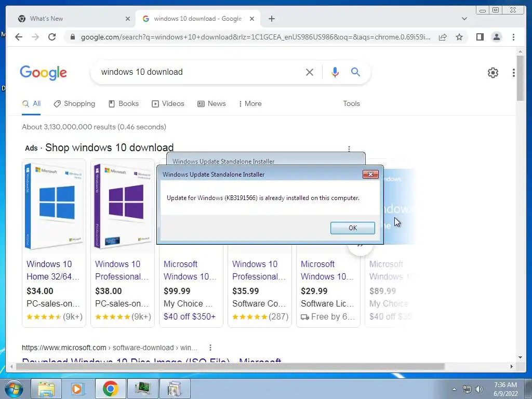Open the monitor application taskbar icon
This screenshot has height=399, width=532.
coord(143,389)
